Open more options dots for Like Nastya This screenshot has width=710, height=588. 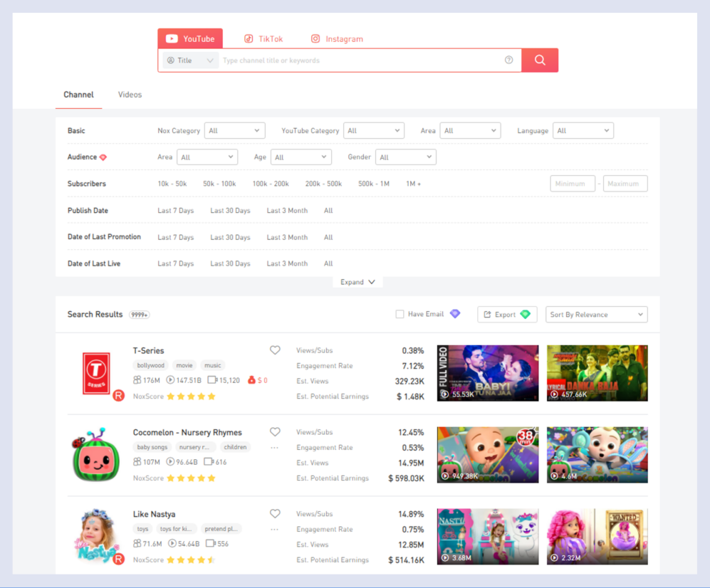coord(274,529)
